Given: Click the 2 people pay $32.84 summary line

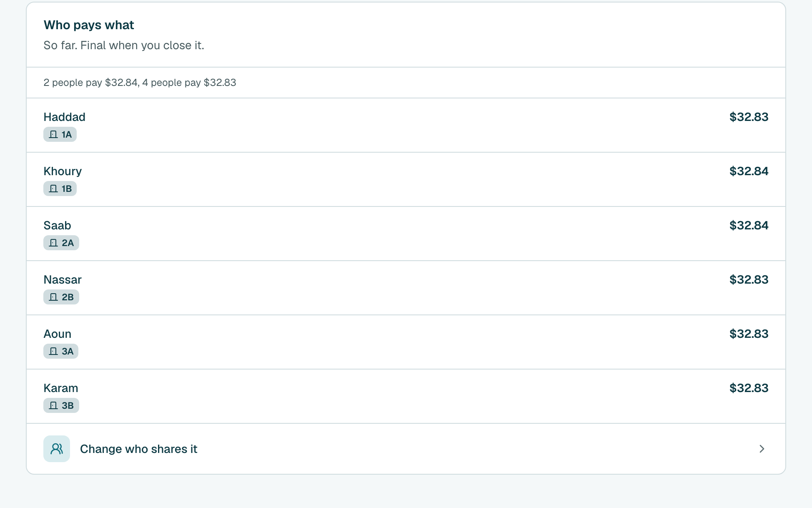Looking at the screenshot, I should [x=140, y=83].
